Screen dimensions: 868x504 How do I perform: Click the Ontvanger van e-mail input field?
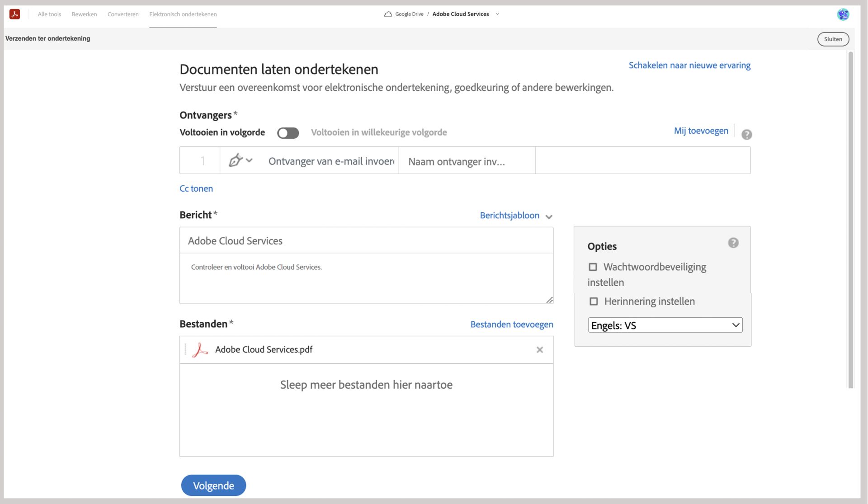333,161
